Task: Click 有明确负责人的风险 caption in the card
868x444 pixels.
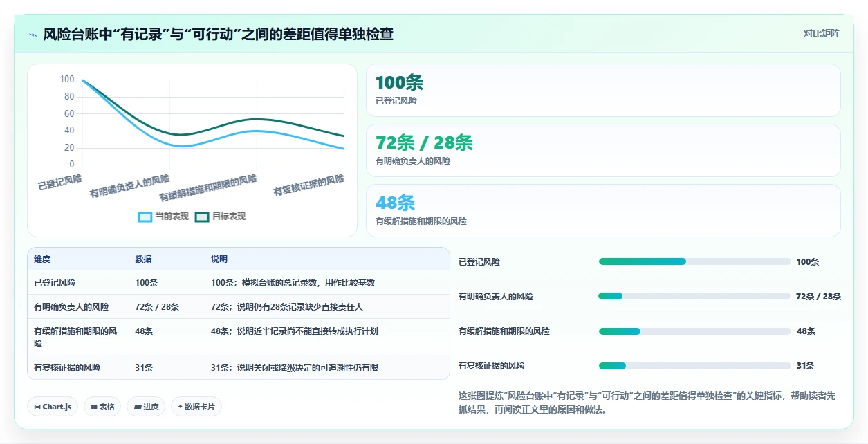Action: click(x=413, y=161)
